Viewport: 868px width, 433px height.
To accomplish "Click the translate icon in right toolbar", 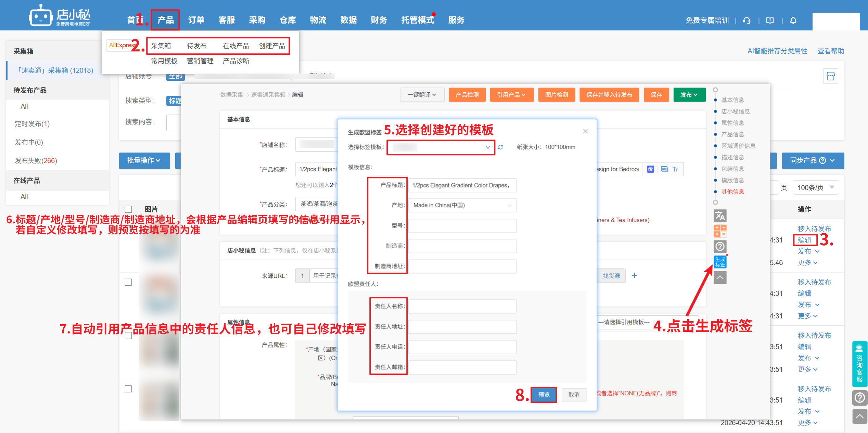I will click(720, 216).
